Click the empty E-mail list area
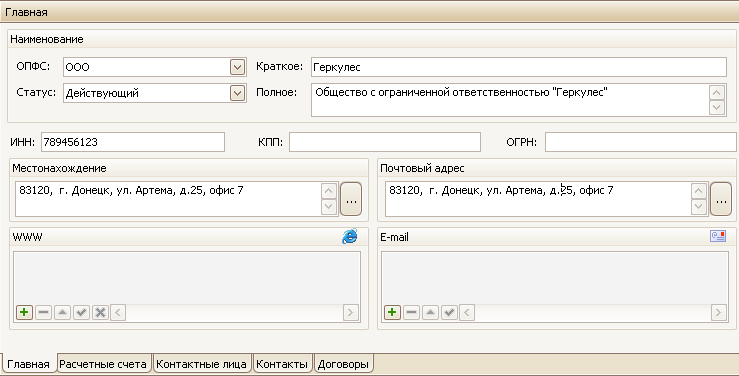This screenshot has width=739, height=376. click(x=555, y=278)
